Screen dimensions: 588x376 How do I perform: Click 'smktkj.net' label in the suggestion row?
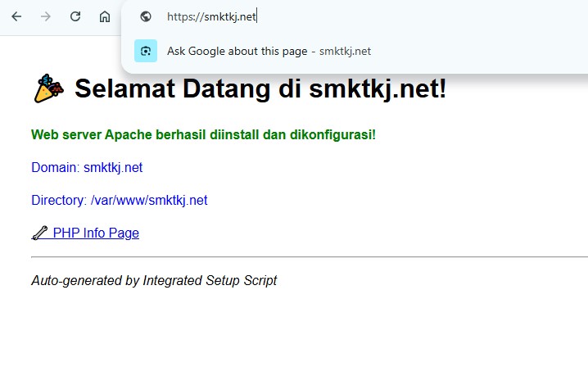tap(345, 51)
